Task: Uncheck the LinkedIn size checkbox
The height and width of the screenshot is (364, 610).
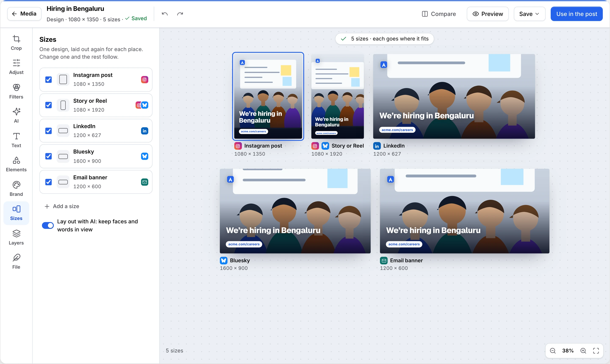Action: pos(49,131)
